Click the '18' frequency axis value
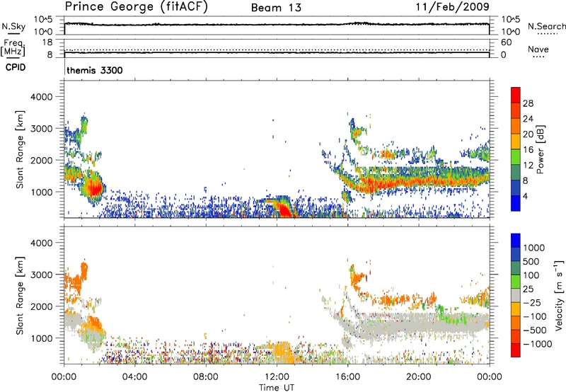Screen dimensions: 566x392 47,42
